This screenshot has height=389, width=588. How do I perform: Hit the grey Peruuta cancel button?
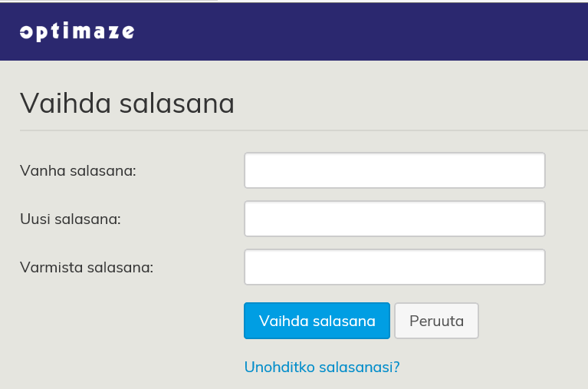(436, 321)
